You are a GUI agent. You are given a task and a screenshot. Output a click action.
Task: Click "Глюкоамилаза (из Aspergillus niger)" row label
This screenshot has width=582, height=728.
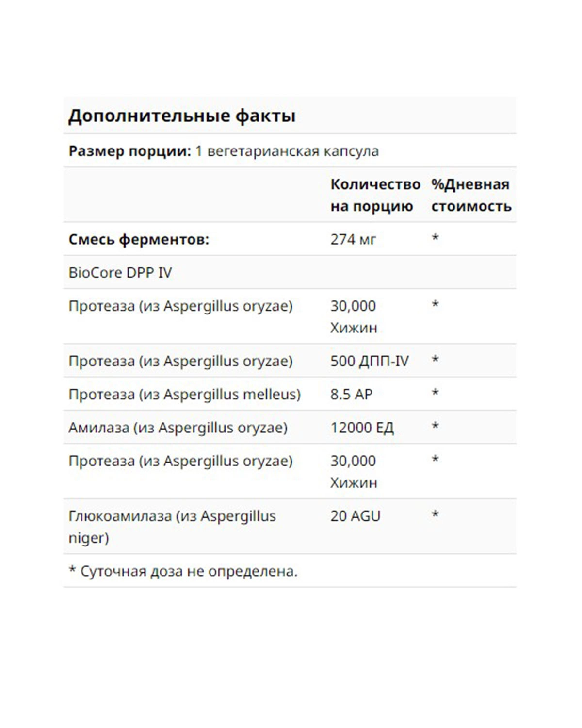click(172, 527)
